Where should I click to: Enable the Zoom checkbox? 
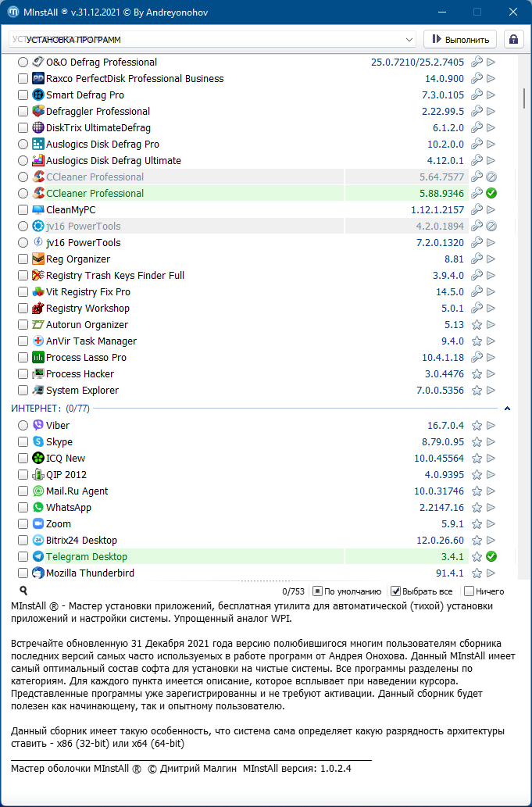pos(23,523)
